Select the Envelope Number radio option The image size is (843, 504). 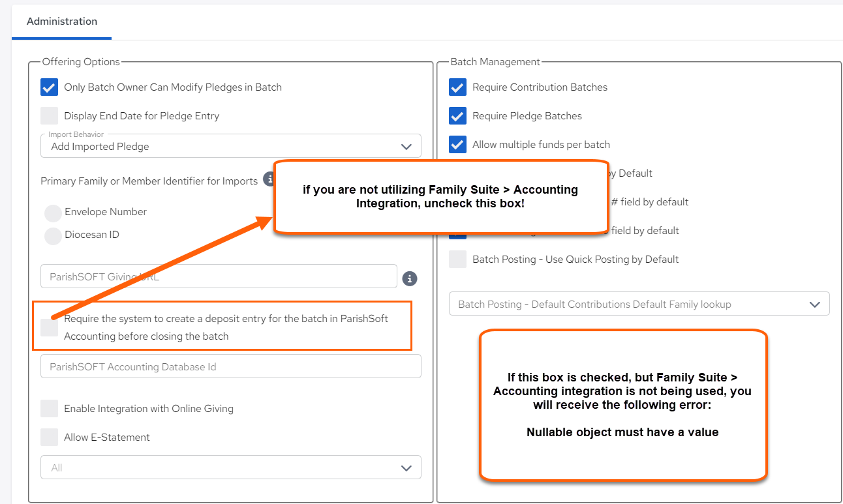(x=53, y=213)
